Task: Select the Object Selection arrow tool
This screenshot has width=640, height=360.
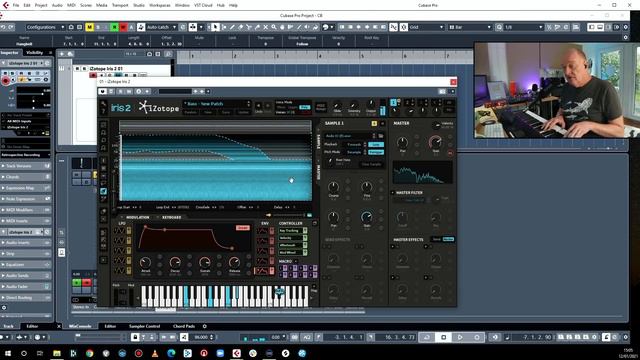Action: point(215,27)
